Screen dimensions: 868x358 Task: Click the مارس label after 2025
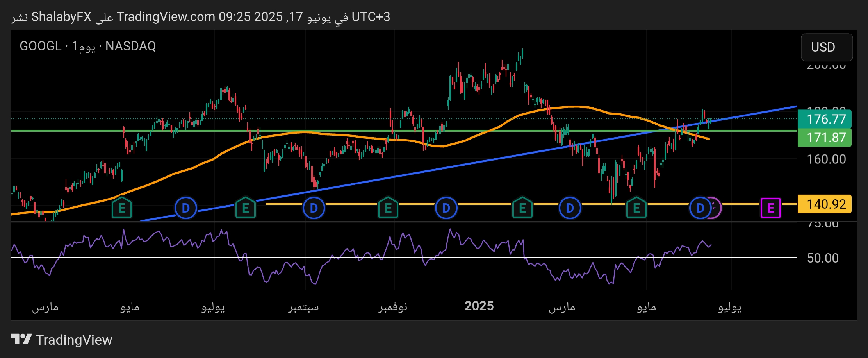(562, 307)
